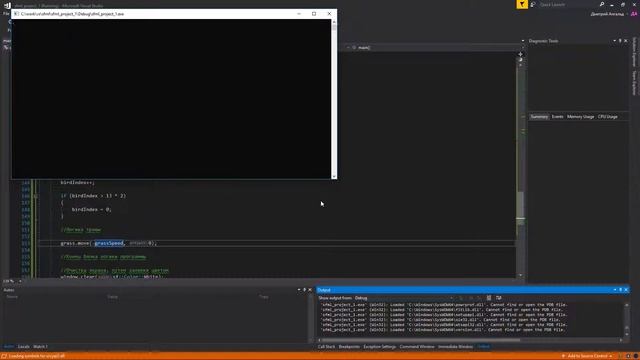This screenshot has width=640, height=360.
Task: Open the feedback icon beside Quick Launch
Action: click(x=533, y=4)
